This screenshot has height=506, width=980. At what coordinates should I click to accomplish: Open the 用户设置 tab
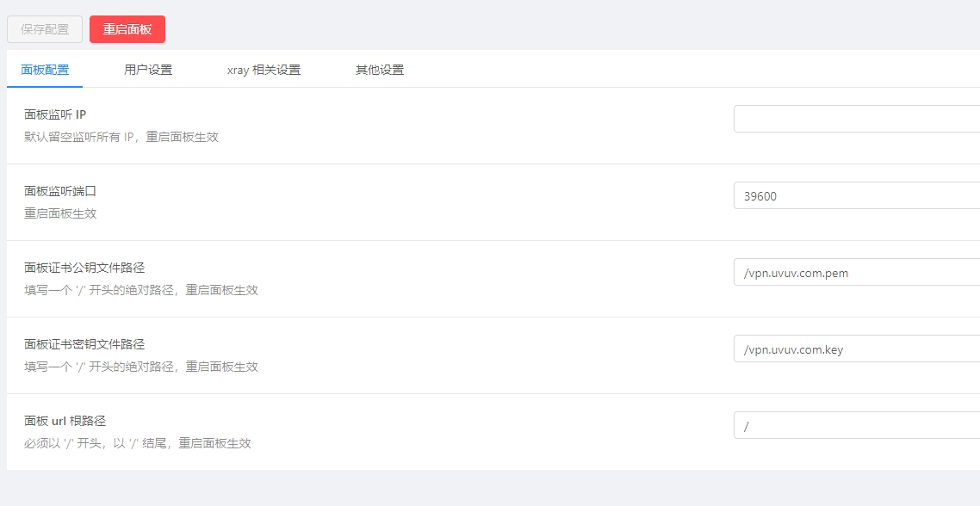(x=148, y=70)
